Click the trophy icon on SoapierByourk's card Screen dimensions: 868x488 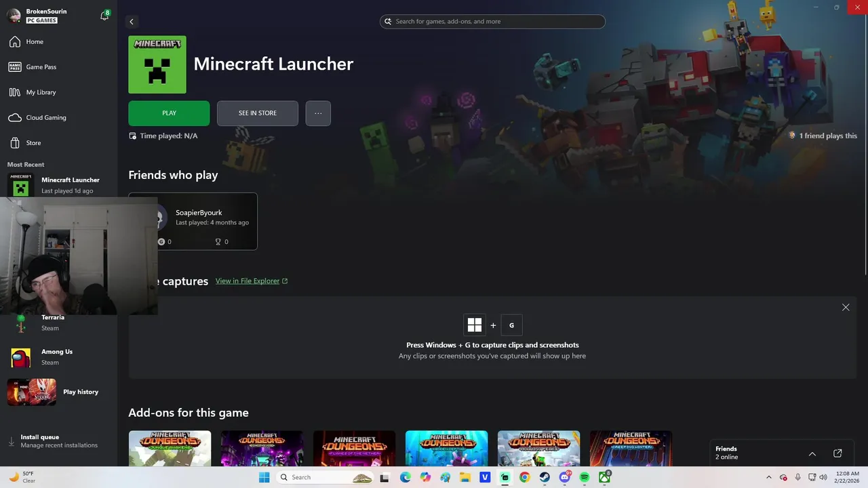pos(218,242)
